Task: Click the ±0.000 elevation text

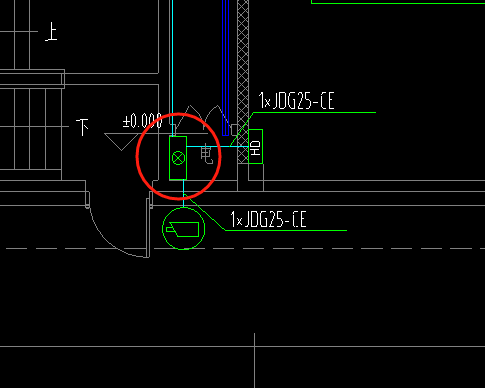Action: click(x=142, y=121)
